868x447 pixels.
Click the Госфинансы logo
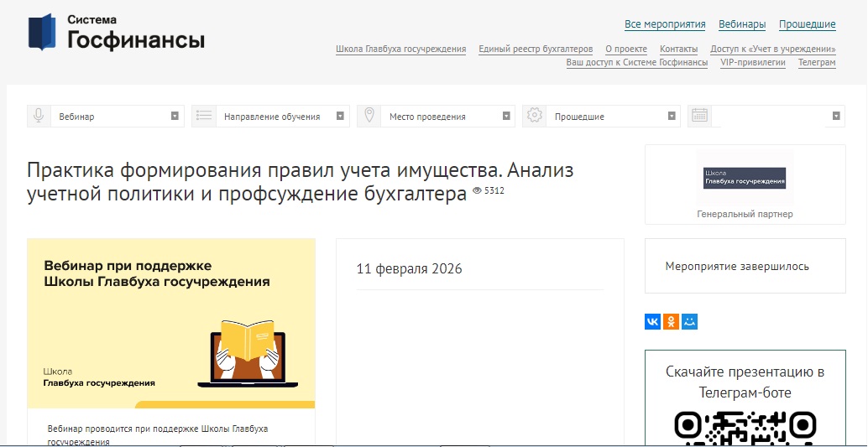click(x=117, y=33)
